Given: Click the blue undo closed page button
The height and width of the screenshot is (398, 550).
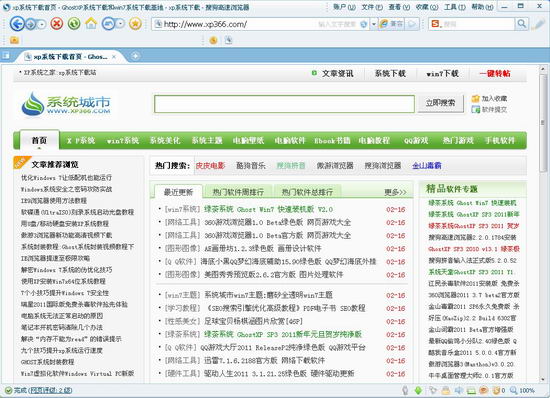Looking at the screenshot, I should [108, 24].
